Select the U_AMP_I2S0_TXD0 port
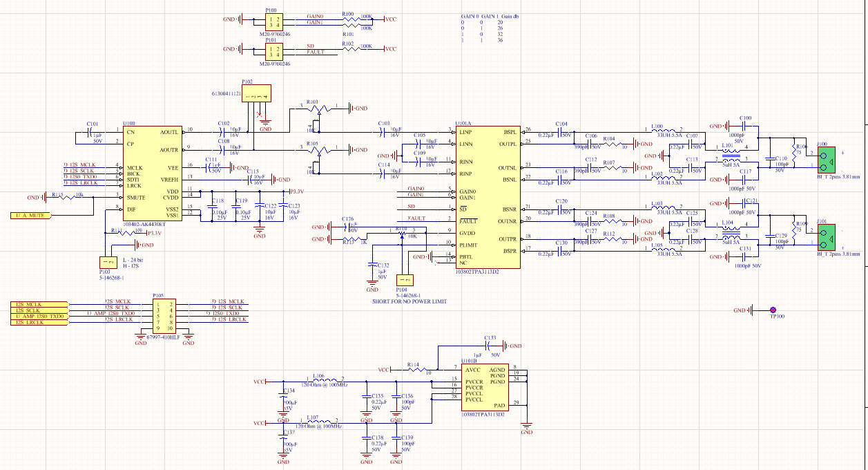This screenshot has width=868, height=470. [x=40, y=316]
